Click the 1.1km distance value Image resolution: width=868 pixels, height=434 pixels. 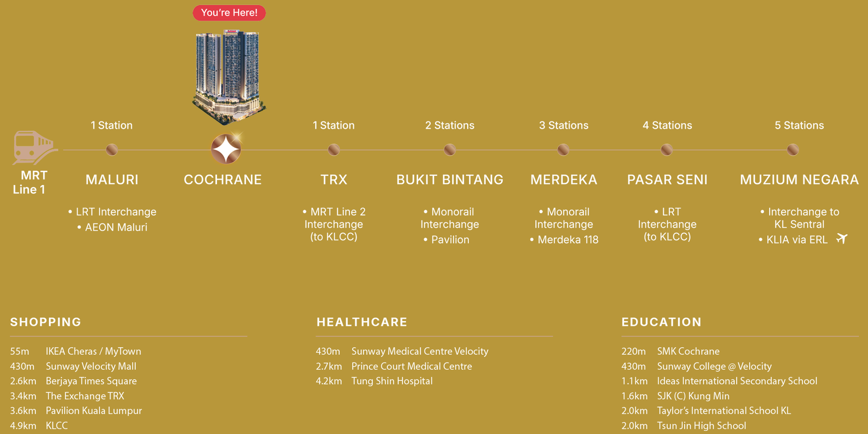coord(635,381)
